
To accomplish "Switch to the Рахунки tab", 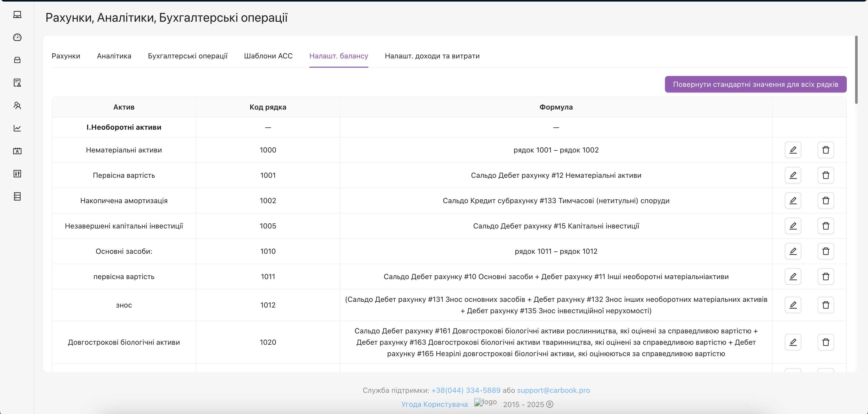I will pyautogui.click(x=66, y=56).
